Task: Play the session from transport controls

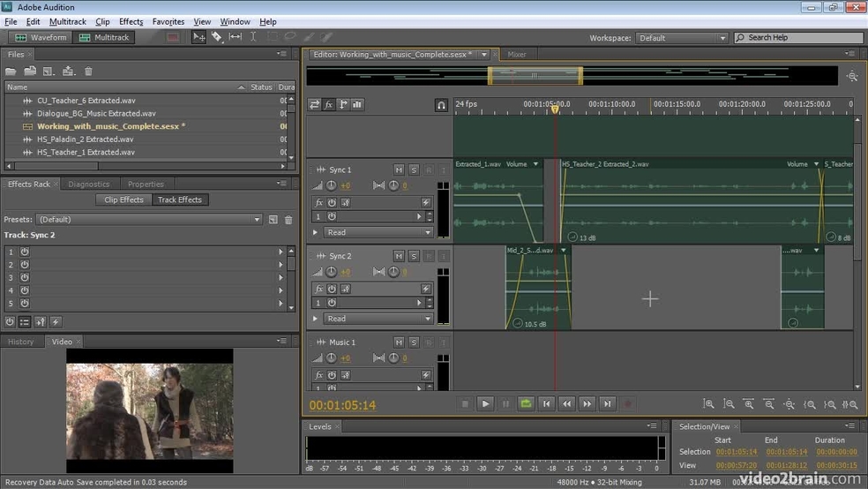Action: [485, 403]
